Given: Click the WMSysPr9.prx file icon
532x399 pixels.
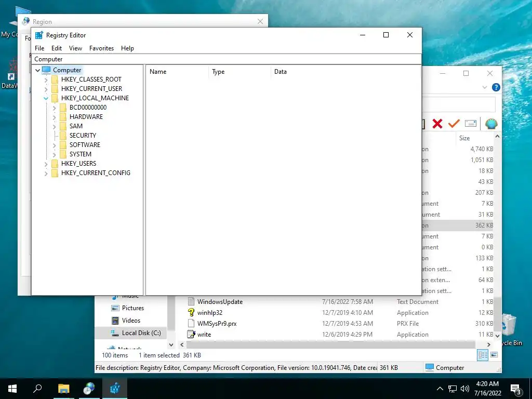Looking at the screenshot, I should (x=191, y=323).
